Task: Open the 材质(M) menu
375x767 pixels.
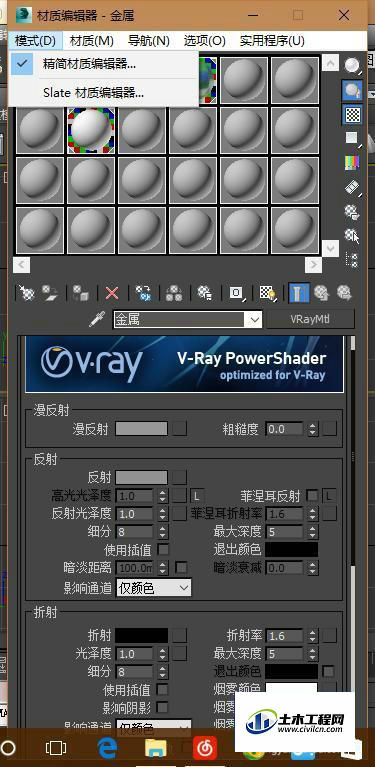Action: 91,40
